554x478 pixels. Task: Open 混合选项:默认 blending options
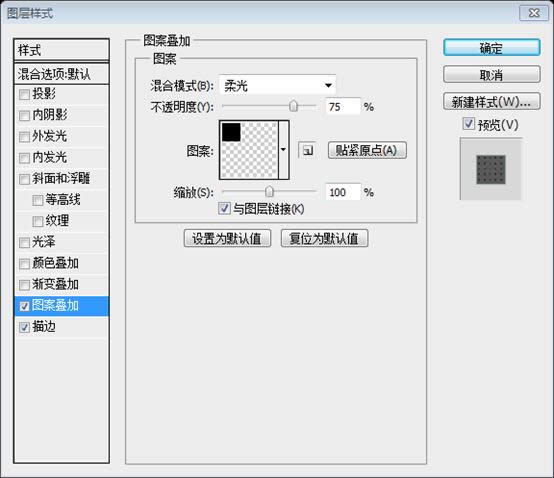tap(61, 74)
